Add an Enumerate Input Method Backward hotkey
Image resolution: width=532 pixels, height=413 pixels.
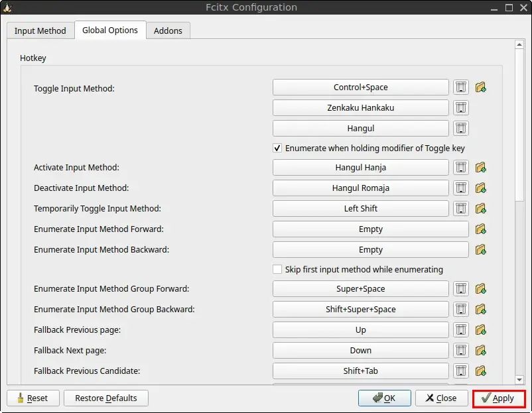pyautogui.click(x=480, y=249)
